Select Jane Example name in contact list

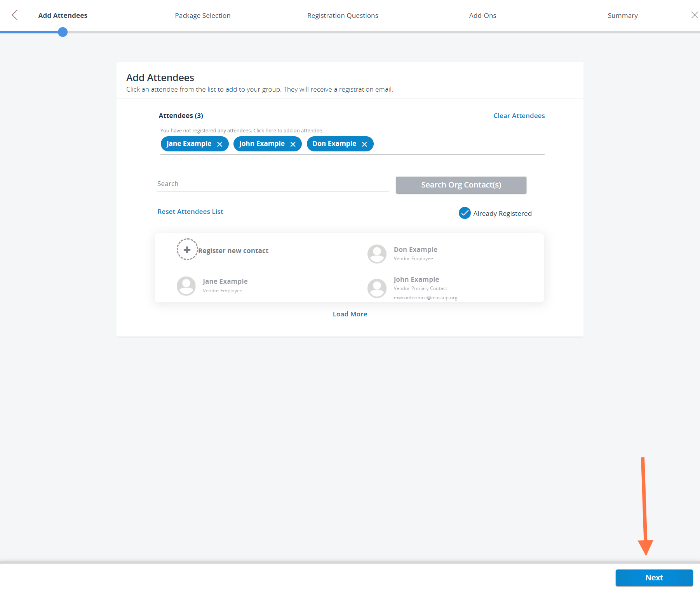click(225, 281)
